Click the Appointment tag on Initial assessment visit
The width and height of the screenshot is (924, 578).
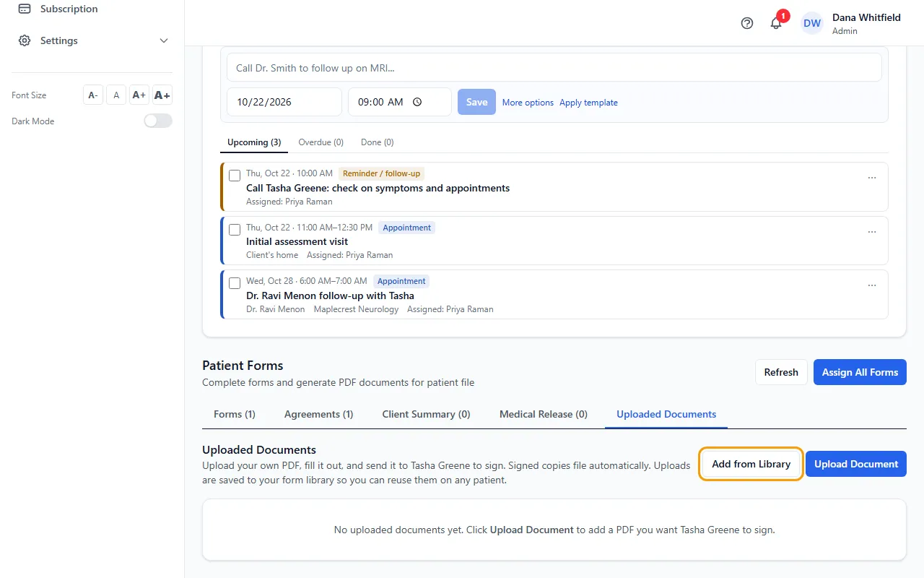pos(407,228)
